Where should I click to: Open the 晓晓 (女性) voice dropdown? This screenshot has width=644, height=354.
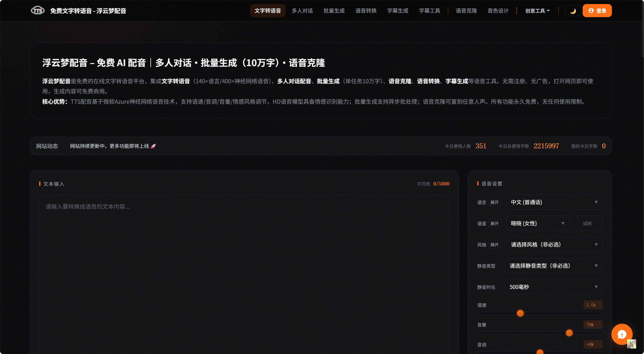tap(537, 223)
